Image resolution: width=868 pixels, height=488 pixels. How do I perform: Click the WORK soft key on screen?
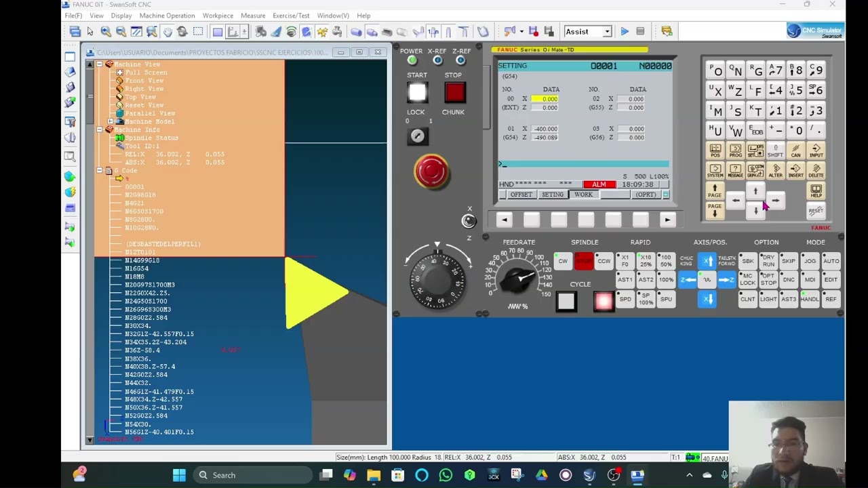[x=583, y=195]
